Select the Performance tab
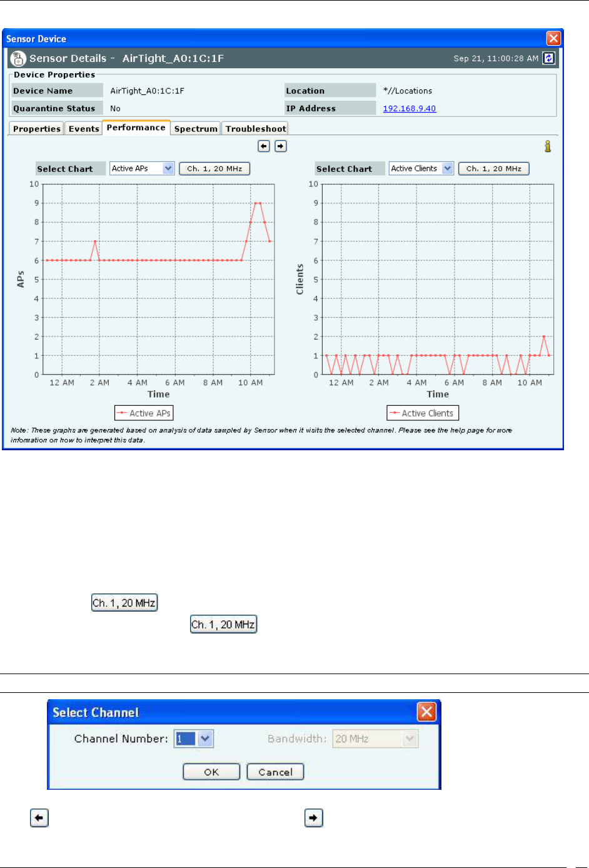The height and width of the screenshot is (868, 589). pos(136,128)
